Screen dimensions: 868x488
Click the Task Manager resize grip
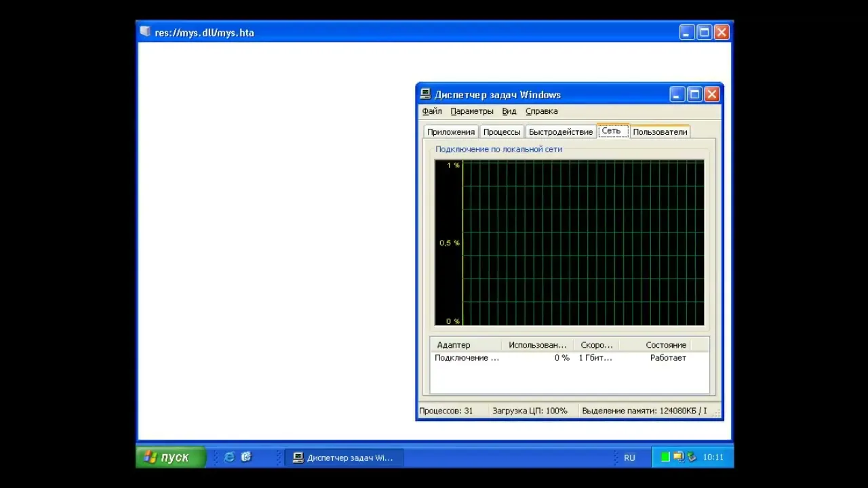[718, 414]
